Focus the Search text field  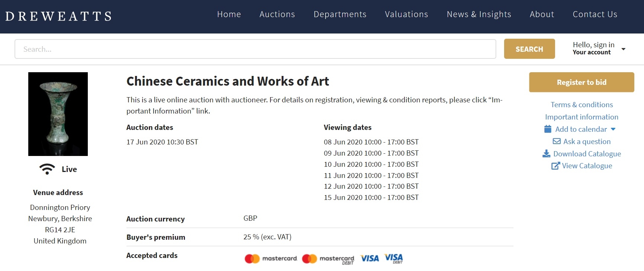(x=255, y=49)
